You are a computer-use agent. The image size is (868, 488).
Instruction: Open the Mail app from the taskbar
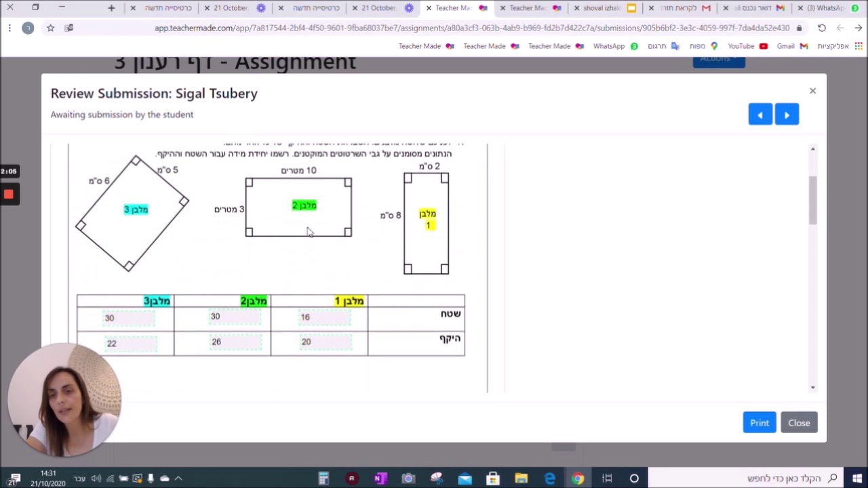point(465,479)
